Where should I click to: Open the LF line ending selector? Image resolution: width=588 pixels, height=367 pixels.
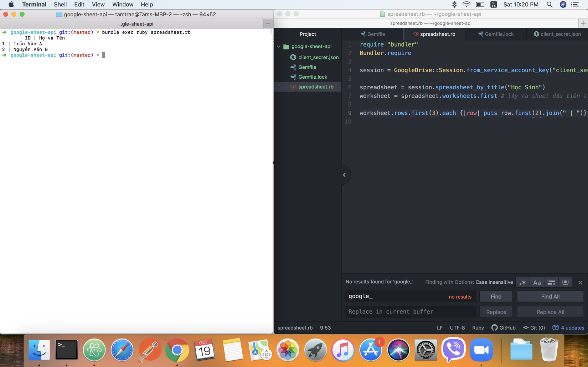pos(440,328)
